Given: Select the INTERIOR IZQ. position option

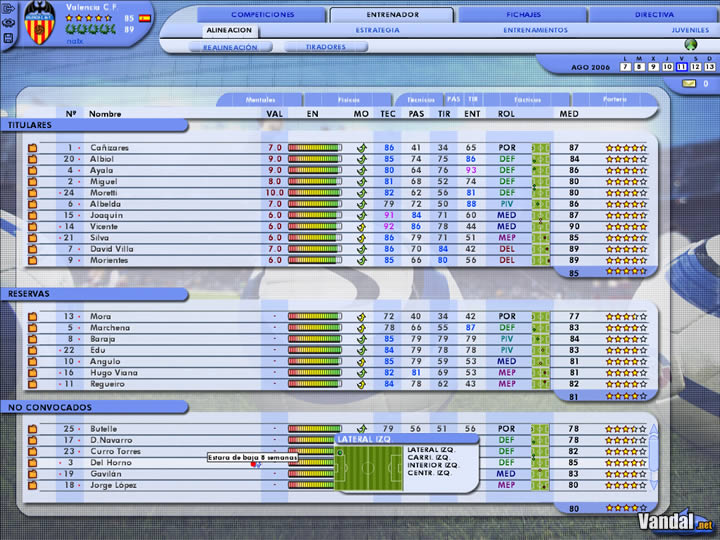Looking at the screenshot, I should [433, 465].
